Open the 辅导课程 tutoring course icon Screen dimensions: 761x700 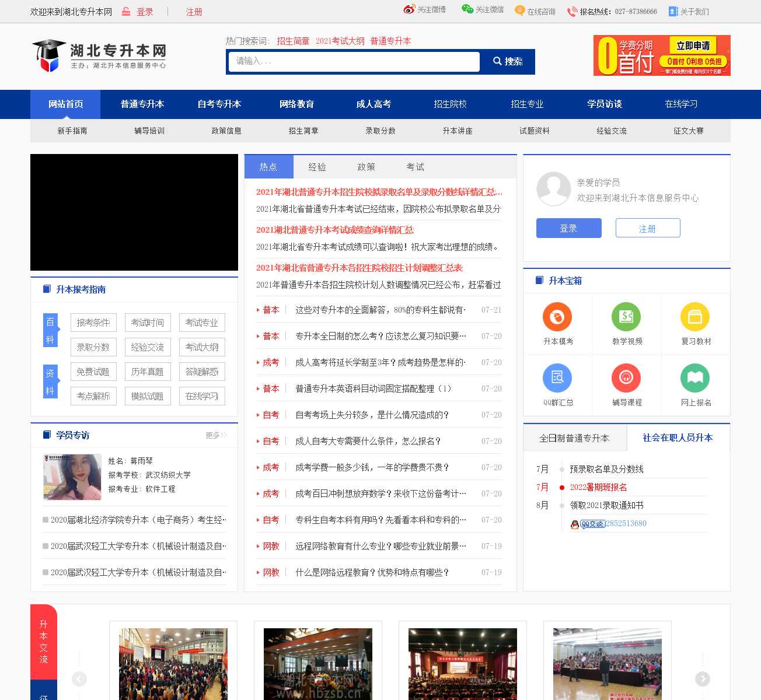click(x=626, y=378)
